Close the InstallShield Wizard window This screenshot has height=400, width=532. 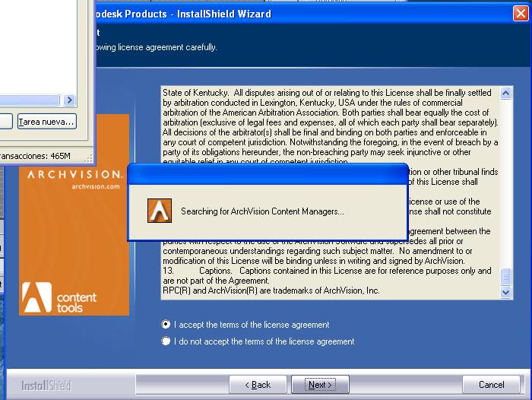521,14
